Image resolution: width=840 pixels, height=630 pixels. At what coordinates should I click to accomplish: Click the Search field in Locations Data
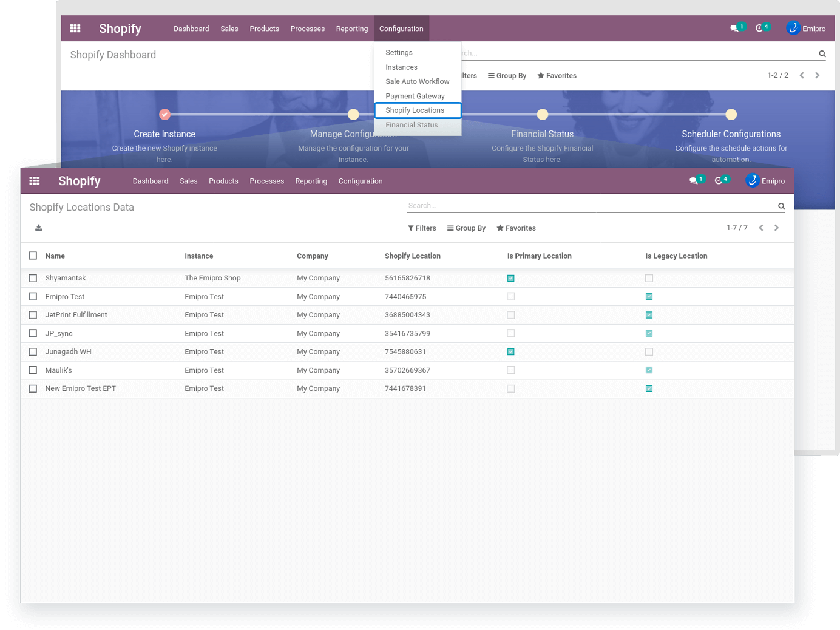[589, 206]
